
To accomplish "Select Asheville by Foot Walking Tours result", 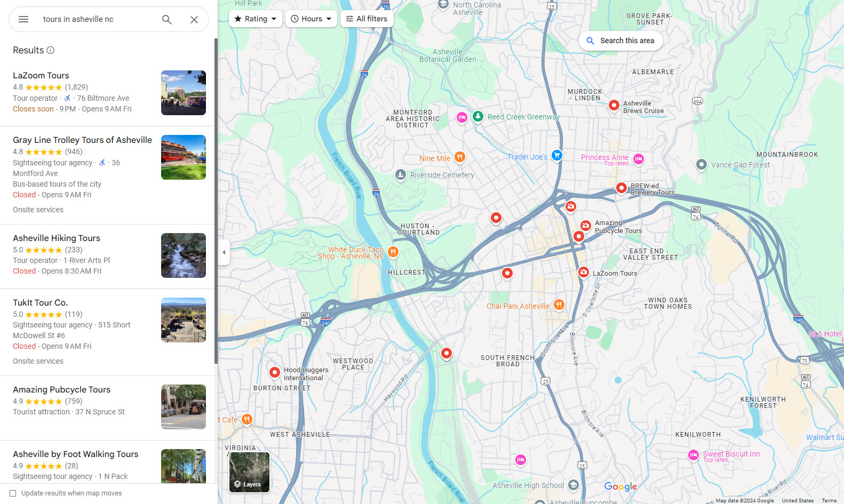I will [x=76, y=454].
